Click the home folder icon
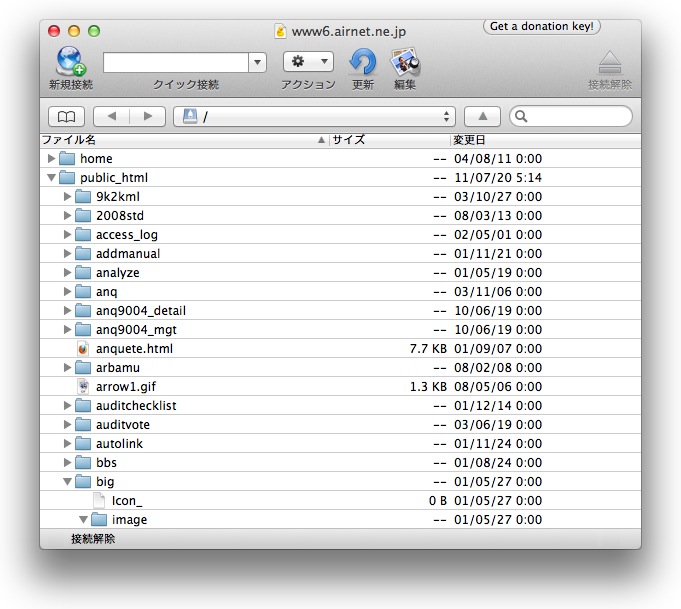 67,159
